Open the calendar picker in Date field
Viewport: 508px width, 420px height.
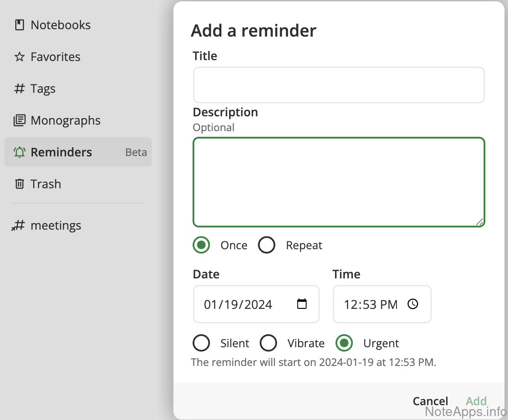[x=301, y=304]
